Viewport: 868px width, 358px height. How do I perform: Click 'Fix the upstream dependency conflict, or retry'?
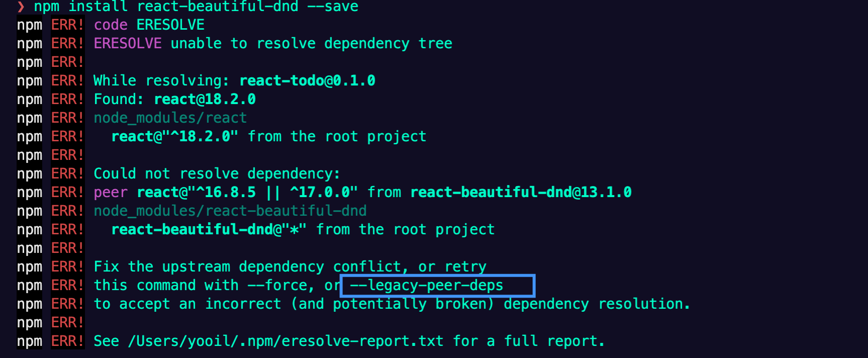tap(290, 266)
